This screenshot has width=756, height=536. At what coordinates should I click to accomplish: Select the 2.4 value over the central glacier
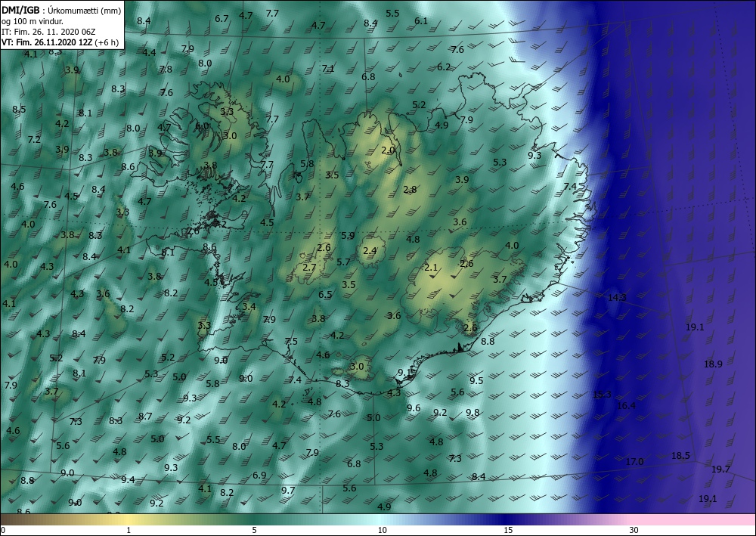point(370,251)
